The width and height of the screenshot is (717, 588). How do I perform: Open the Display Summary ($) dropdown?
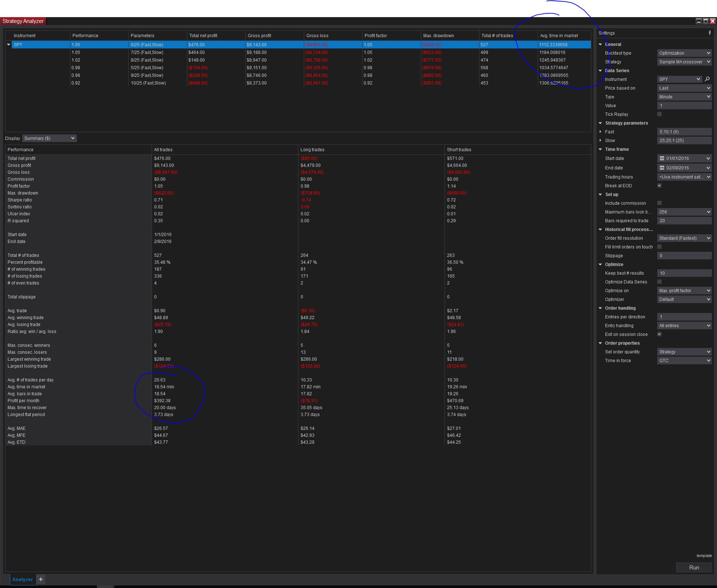point(49,138)
